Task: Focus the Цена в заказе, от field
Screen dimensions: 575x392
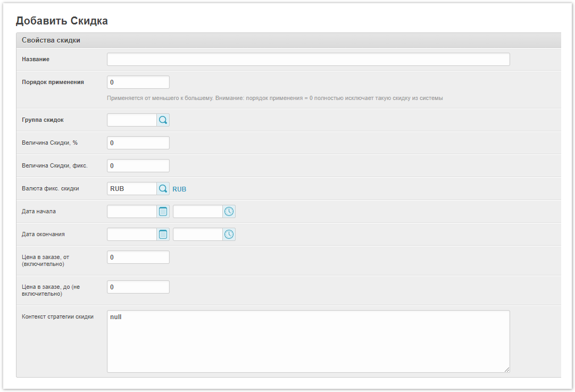Action: pyautogui.click(x=138, y=257)
